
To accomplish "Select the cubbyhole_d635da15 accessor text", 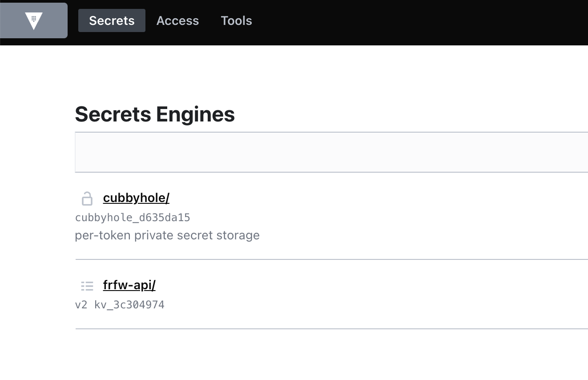I will click(133, 218).
